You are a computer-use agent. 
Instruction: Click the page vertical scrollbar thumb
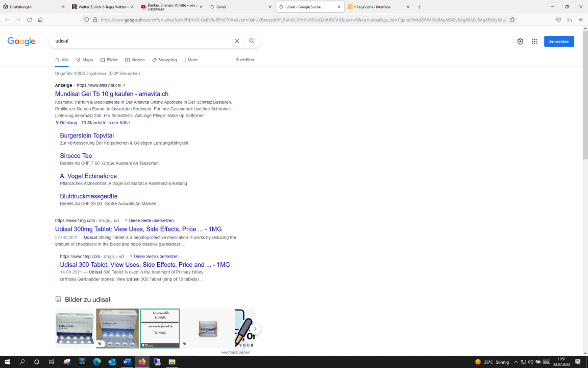pos(585,96)
